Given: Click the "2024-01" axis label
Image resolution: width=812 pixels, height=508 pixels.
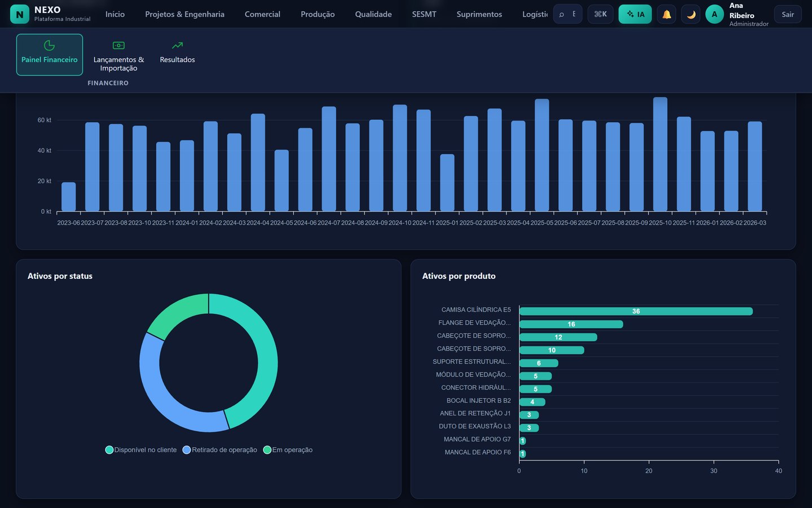Looking at the screenshot, I should click(x=187, y=223).
